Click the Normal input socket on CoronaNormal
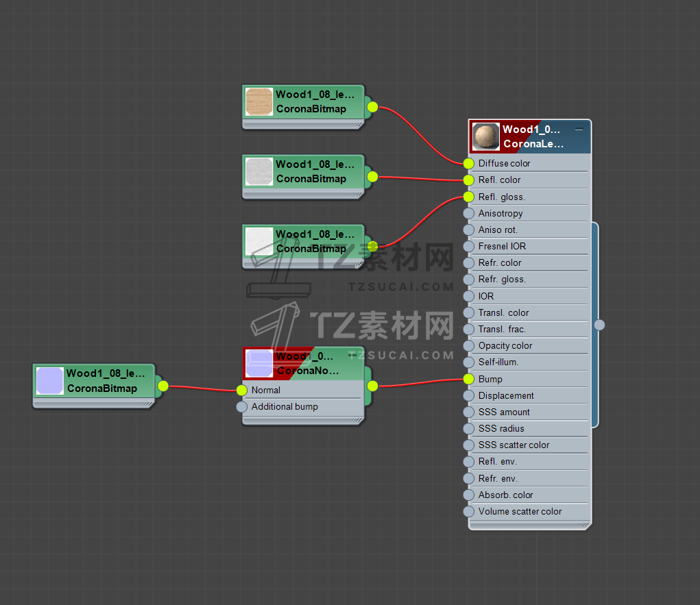The height and width of the screenshot is (605, 700). [241, 391]
